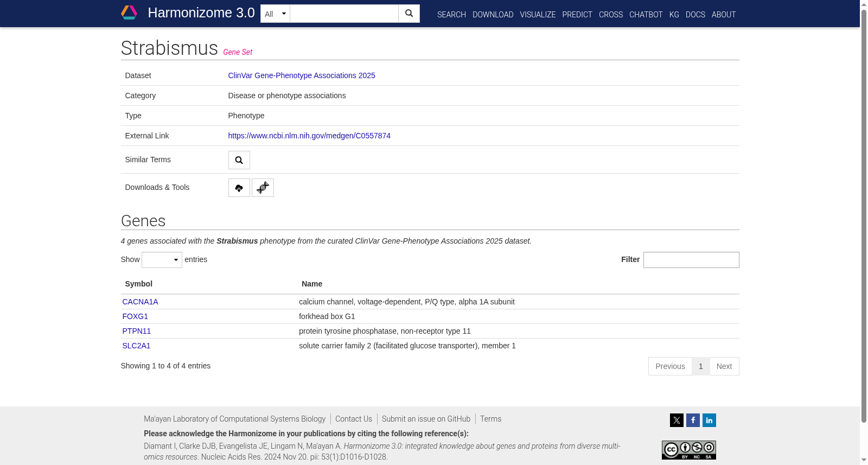Image resolution: width=868 pixels, height=465 pixels.
Task: Click 'Disease or phenotype associations' category text
Action: [x=287, y=95]
